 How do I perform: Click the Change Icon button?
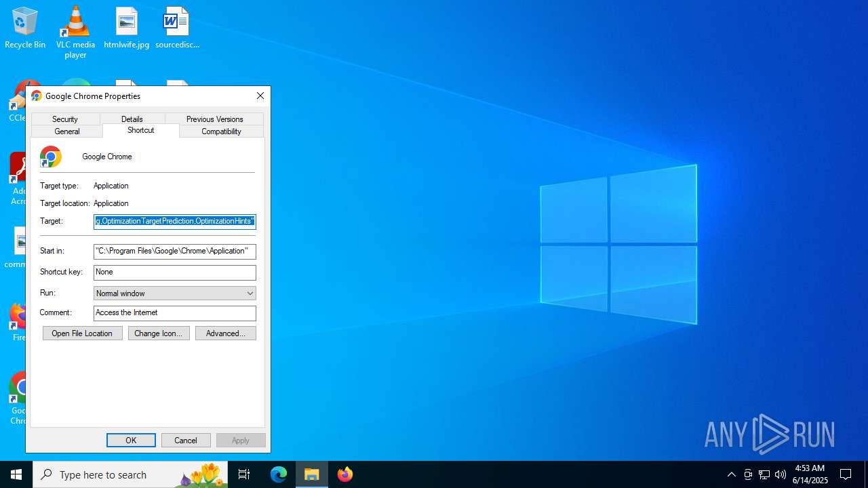pos(159,333)
